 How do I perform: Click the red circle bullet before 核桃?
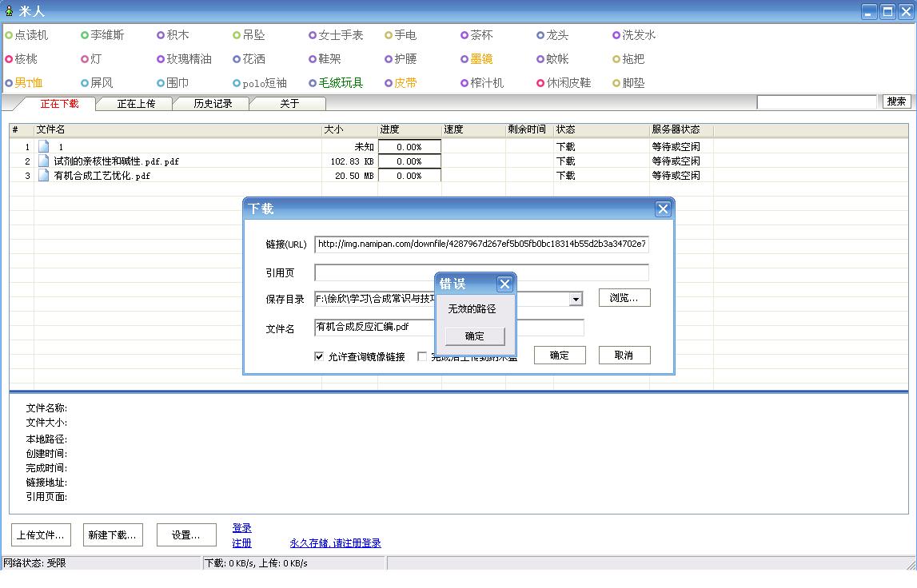(x=9, y=59)
